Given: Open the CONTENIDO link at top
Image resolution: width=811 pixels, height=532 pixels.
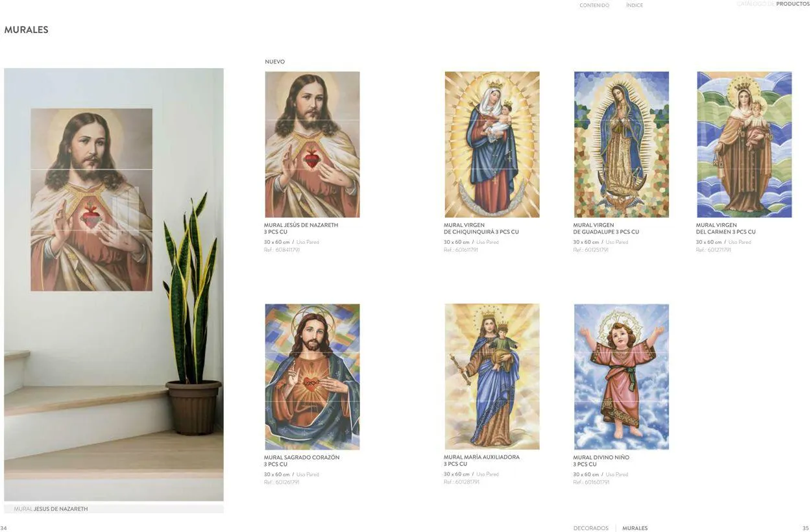Looking at the screenshot, I should (594, 5).
